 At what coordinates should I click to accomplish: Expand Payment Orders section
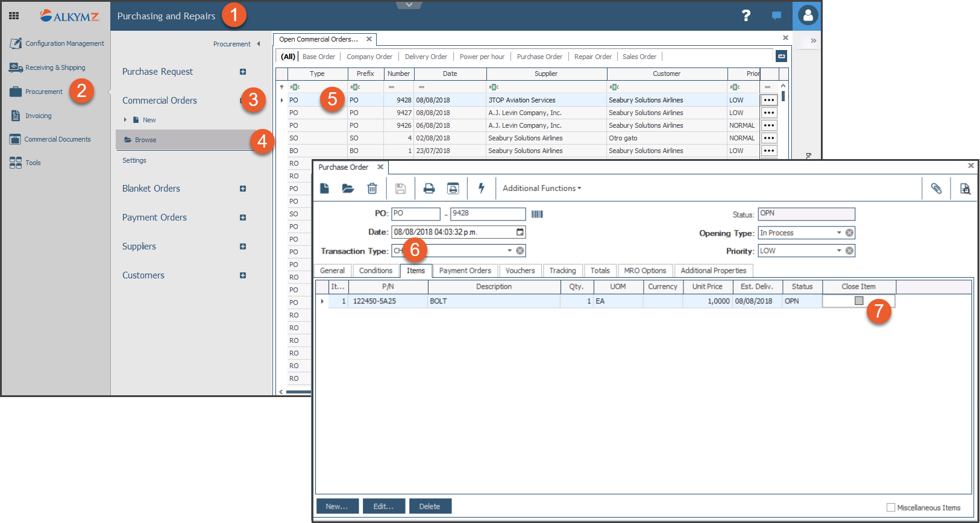[243, 218]
